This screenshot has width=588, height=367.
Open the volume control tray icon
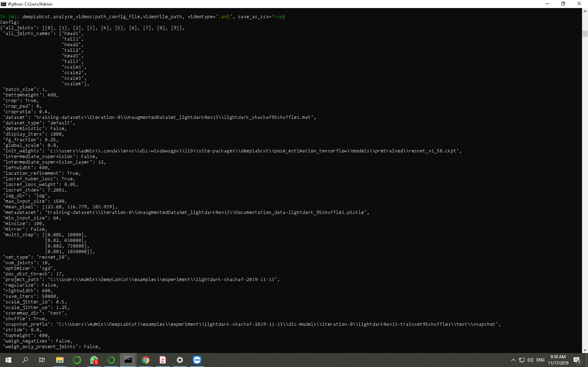[x=530, y=360]
